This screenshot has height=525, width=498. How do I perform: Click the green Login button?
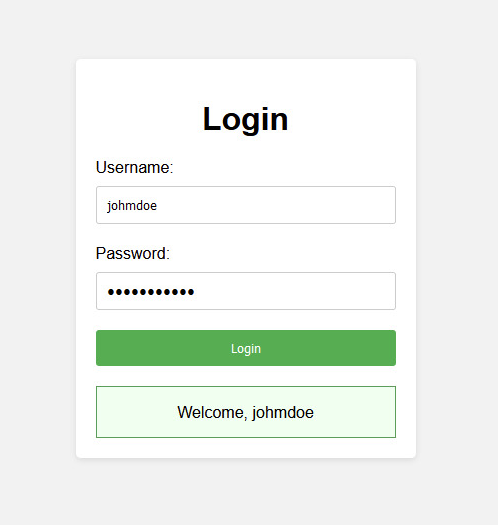pyautogui.click(x=246, y=348)
